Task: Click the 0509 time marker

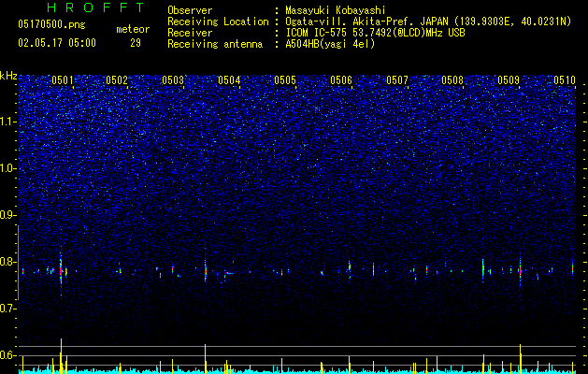Action: [x=509, y=80]
